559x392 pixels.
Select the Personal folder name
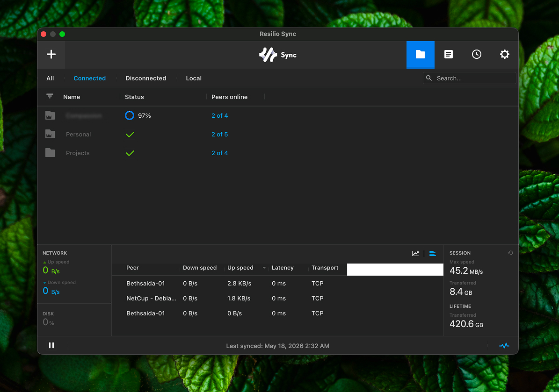pyautogui.click(x=79, y=134)
